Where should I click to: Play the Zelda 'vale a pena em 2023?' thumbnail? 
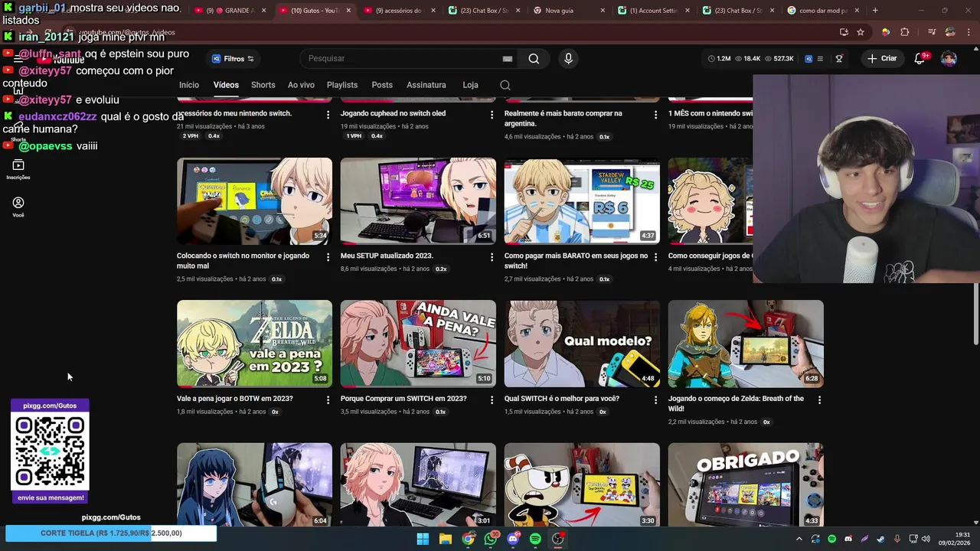(x=254, y=344)
